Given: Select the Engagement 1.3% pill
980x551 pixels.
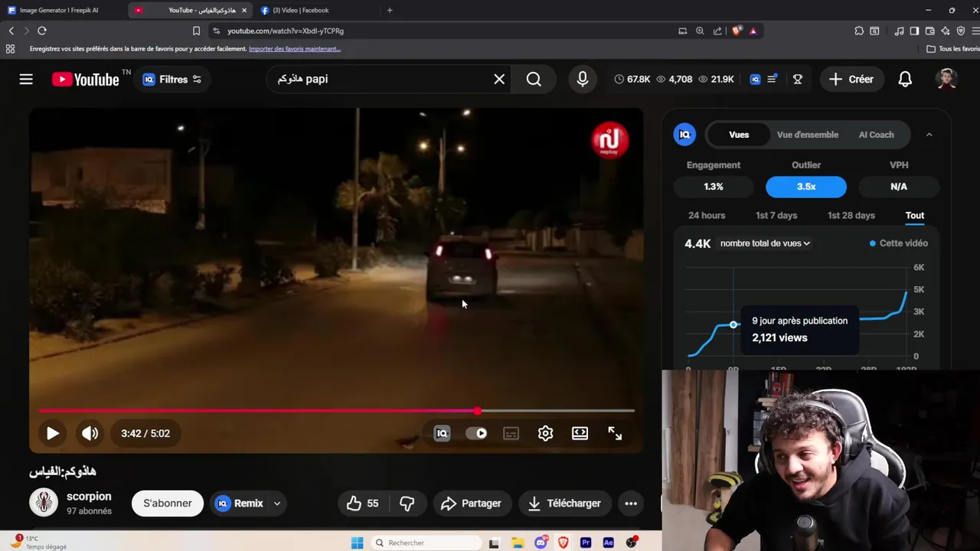Looking at the screenshot, I should 714,186.
